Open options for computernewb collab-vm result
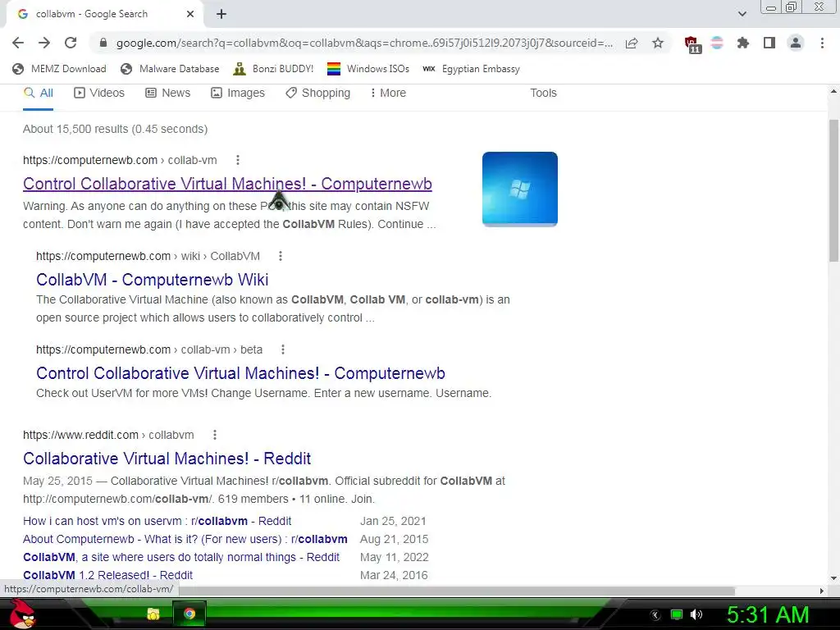The width and height of the screenshot is (840, 630). click(238, 160)
